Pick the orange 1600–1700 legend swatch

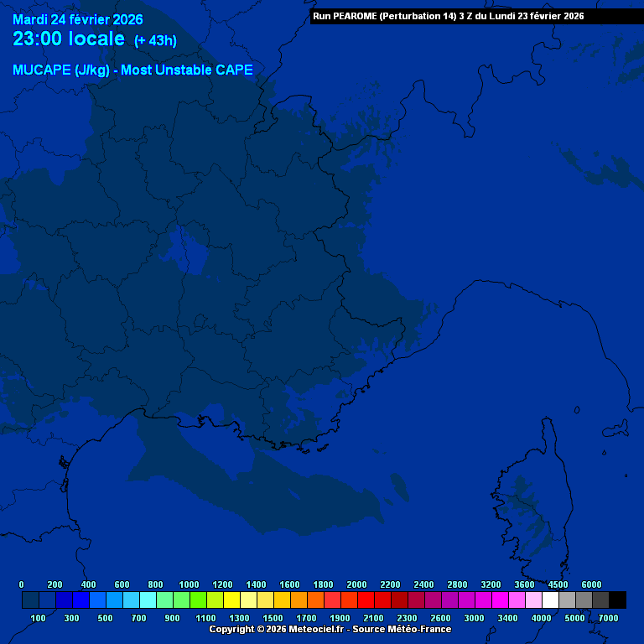[299, 600]
